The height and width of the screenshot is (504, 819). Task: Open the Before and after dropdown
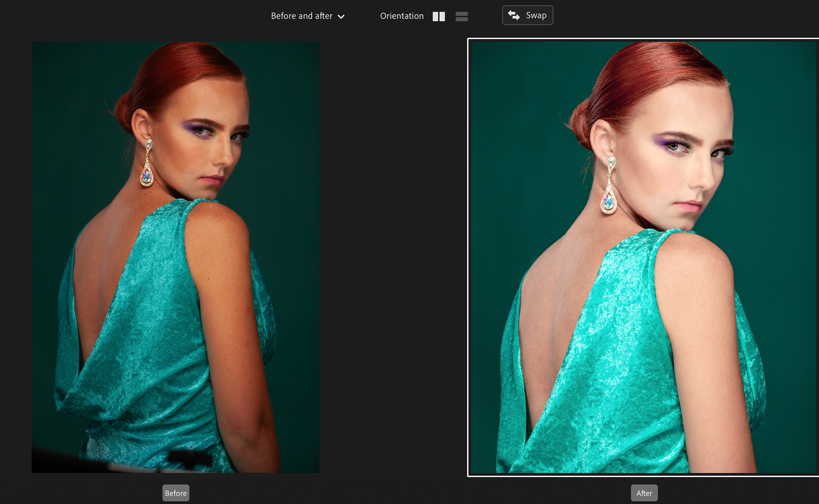click(x=308, y=16)
